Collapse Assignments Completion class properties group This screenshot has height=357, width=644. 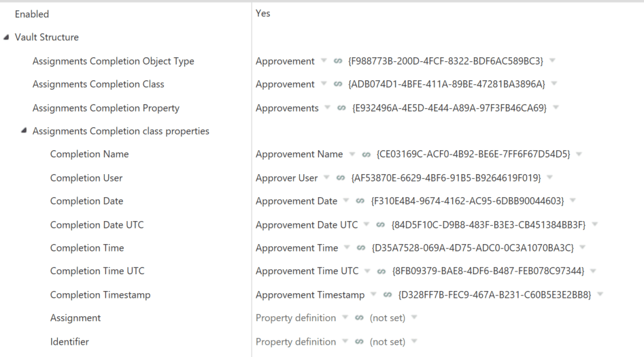(x=24, y=131)
